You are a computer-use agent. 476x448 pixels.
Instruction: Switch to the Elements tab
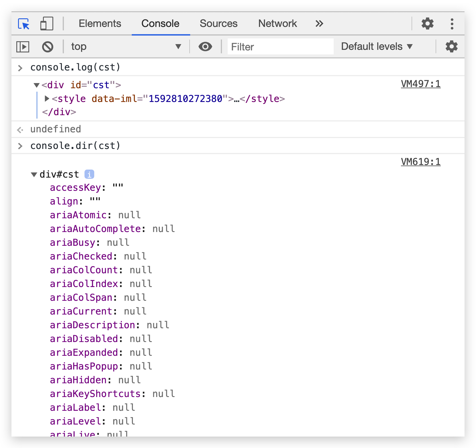[x=100, y=24]
